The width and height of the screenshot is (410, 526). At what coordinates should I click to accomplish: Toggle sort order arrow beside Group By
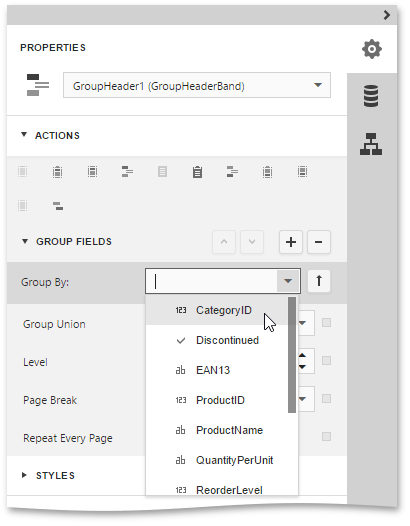point(319,281)
